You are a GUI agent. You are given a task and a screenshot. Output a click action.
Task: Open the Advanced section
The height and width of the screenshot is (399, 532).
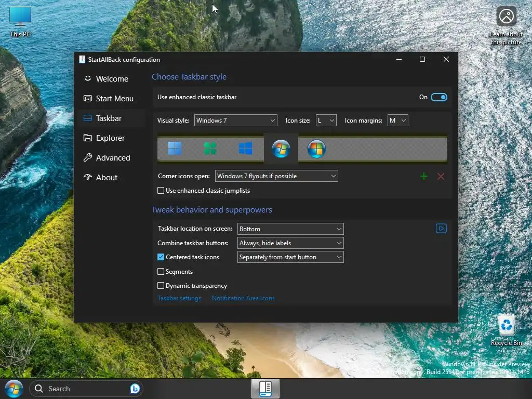click(x=111, y=157)
